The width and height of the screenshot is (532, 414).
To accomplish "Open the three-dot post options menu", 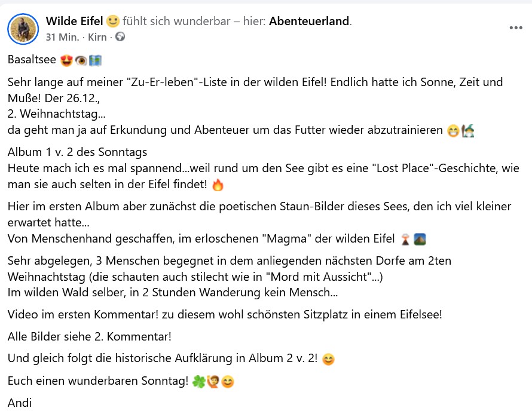I will [x=515, y=27].
